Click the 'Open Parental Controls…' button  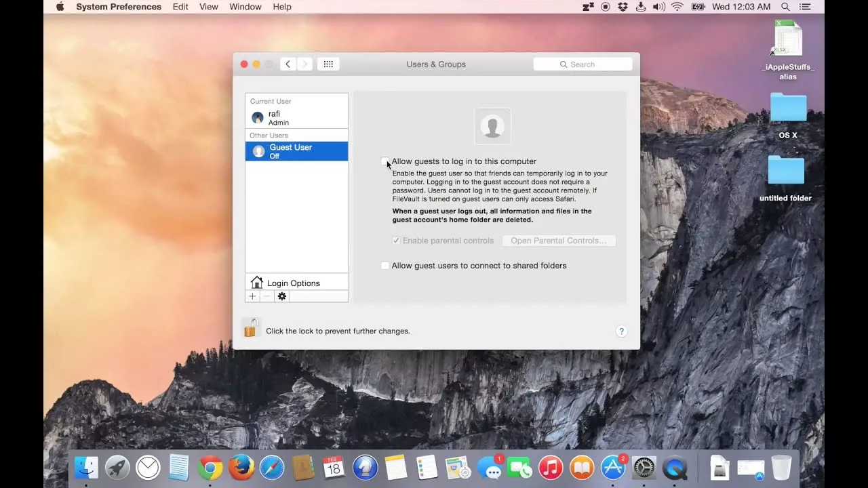click(558, 241)
